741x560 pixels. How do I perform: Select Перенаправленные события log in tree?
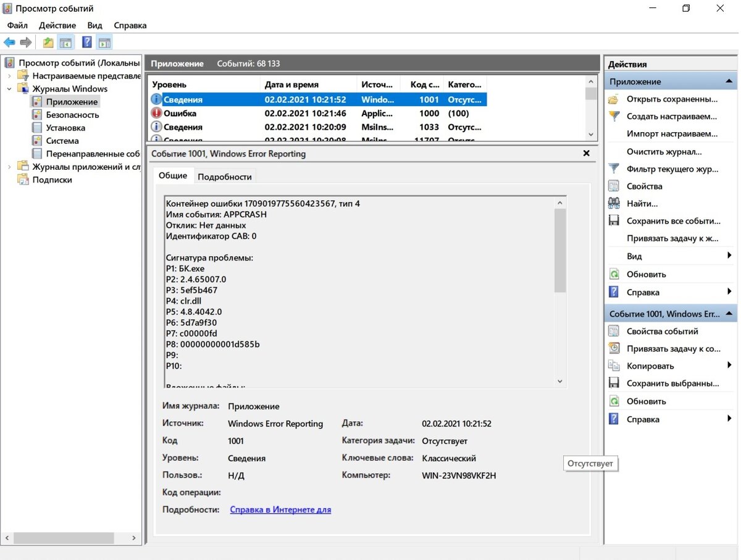click(x=93, y=154)
